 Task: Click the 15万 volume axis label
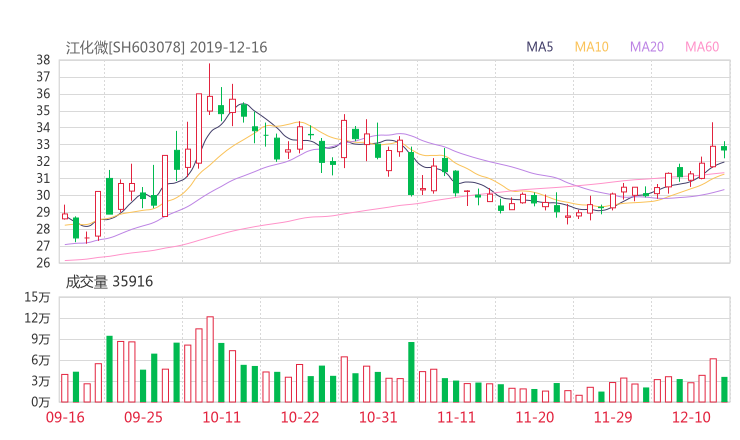(38, 298)
